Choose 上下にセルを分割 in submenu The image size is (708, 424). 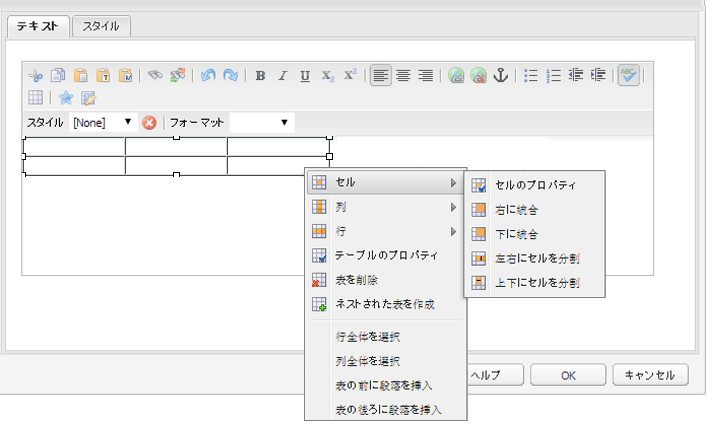pyautogui.click(x=535, y=283)
